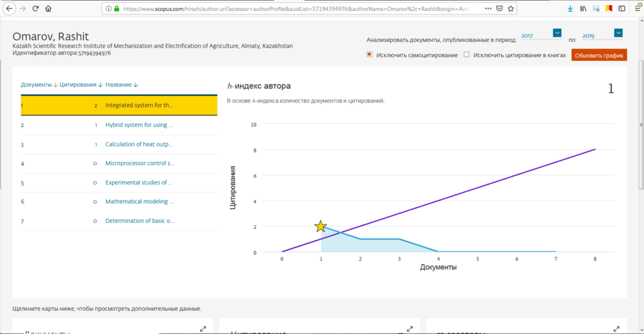Screen dimensions: 644x334
Task: Click the blue citations area on chart
Action: (x=370, y=246)
